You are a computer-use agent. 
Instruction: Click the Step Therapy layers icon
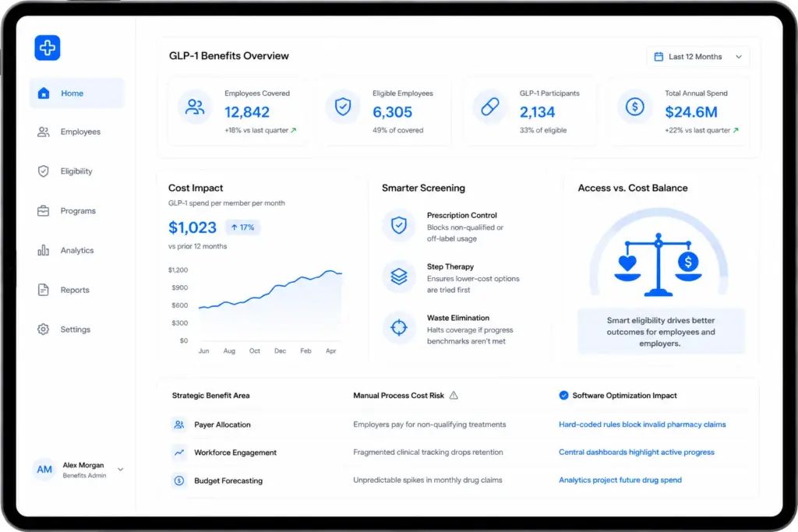point(399,277)
